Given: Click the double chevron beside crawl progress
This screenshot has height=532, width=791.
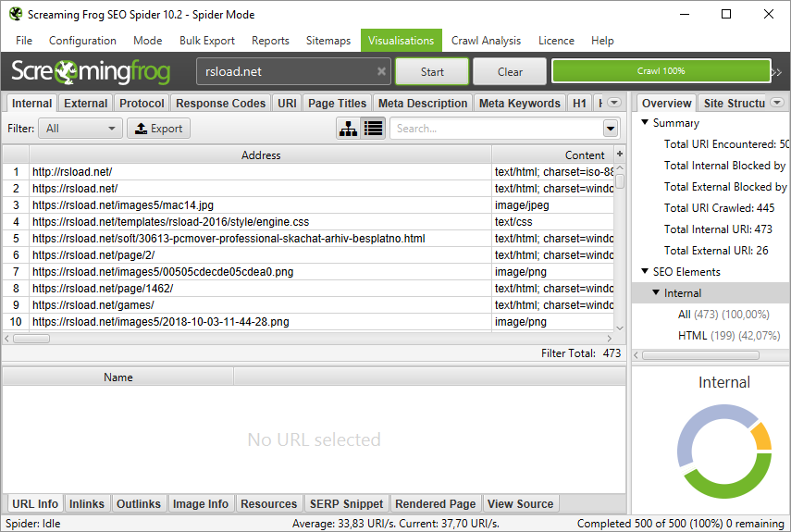Looking at the screenshot, I should [x=777, y=72].
